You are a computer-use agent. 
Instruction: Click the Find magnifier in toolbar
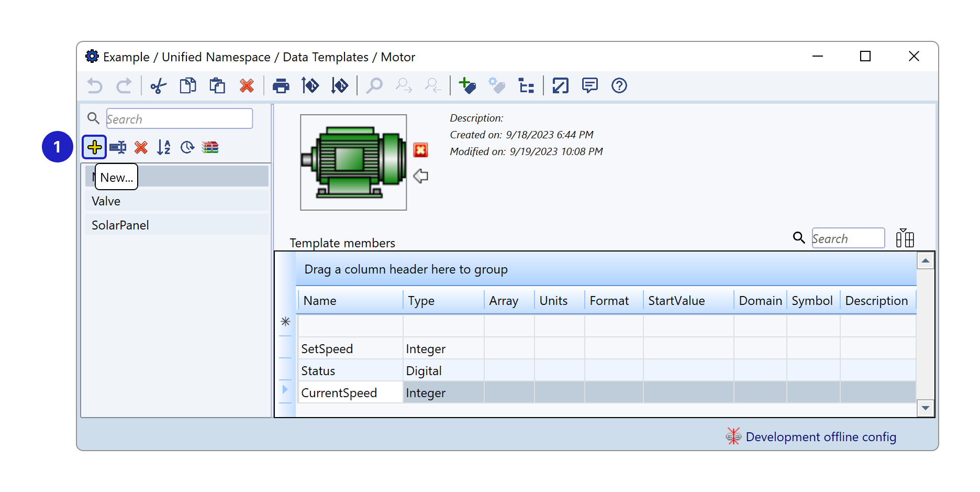[374, 85]
